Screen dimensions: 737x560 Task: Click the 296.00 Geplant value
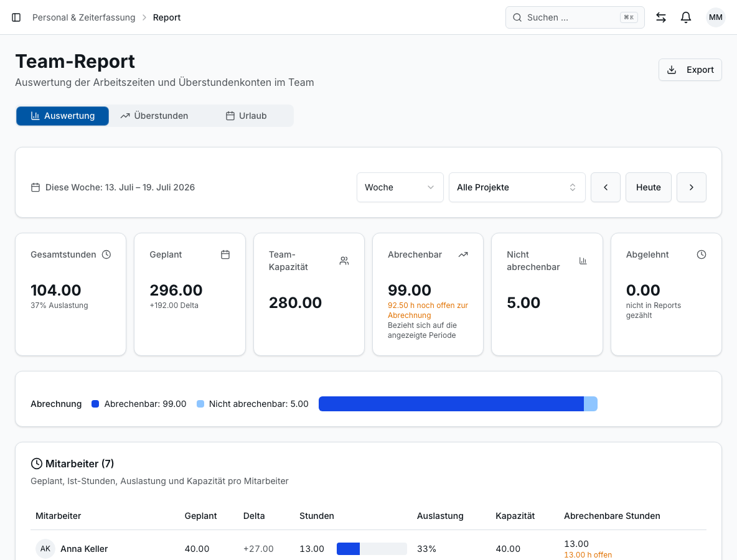[176, 291]
